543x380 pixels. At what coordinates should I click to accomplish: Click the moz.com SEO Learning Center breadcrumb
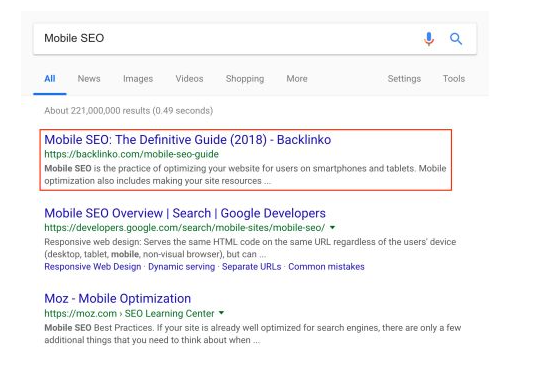coord(129,313)
